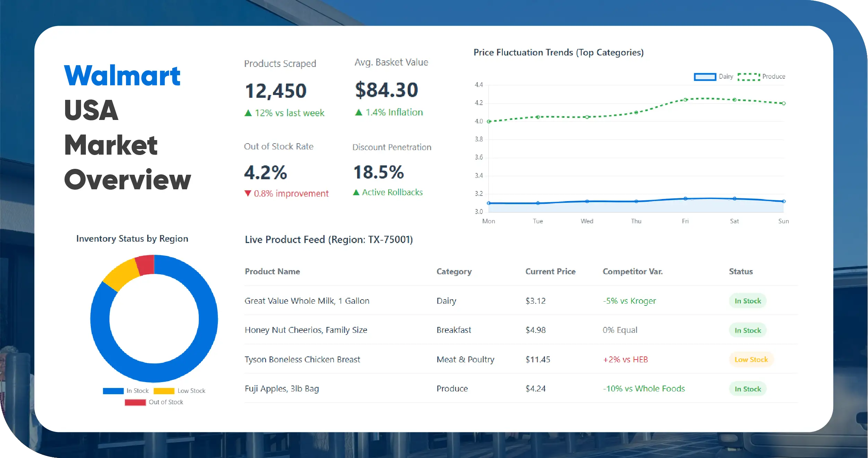This screenshot has width=868, height=458.
Task: Click Low Stock yellow legend swatch
Action: tap(164, 391)
